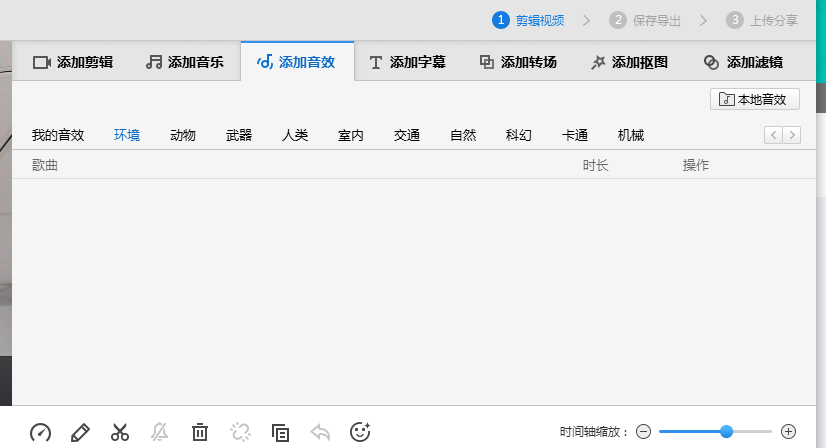The width and height of the screenshot is (826, 448).
Task: Select the 环境 sound category
Action: pyautogui.click(x=127, y=135)
